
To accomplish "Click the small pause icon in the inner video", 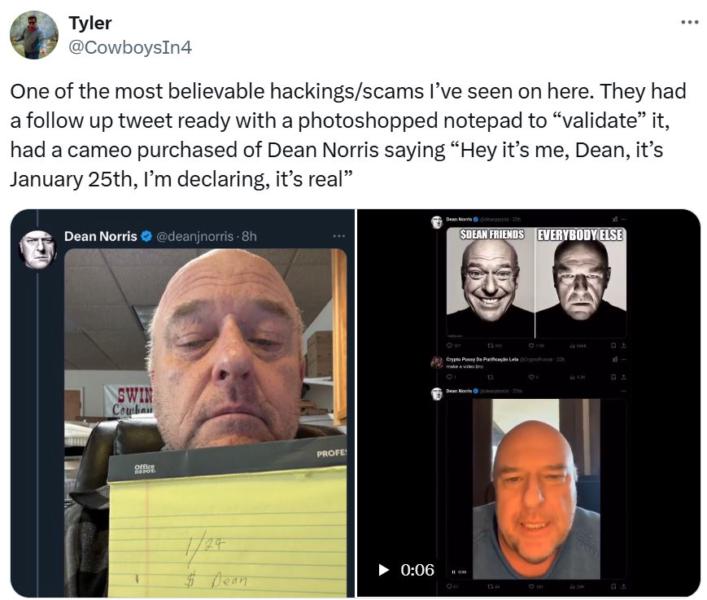I will (454, 573).
